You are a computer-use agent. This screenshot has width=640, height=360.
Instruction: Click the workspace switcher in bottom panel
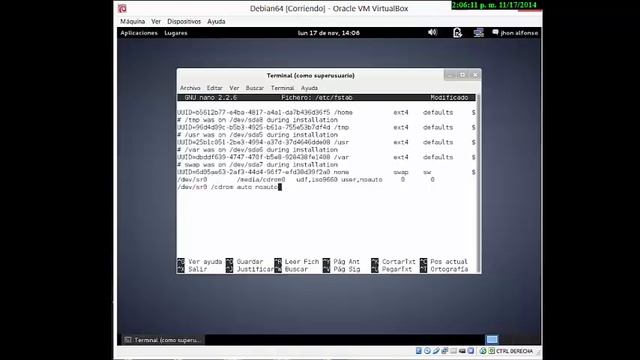tap(492, 340)
